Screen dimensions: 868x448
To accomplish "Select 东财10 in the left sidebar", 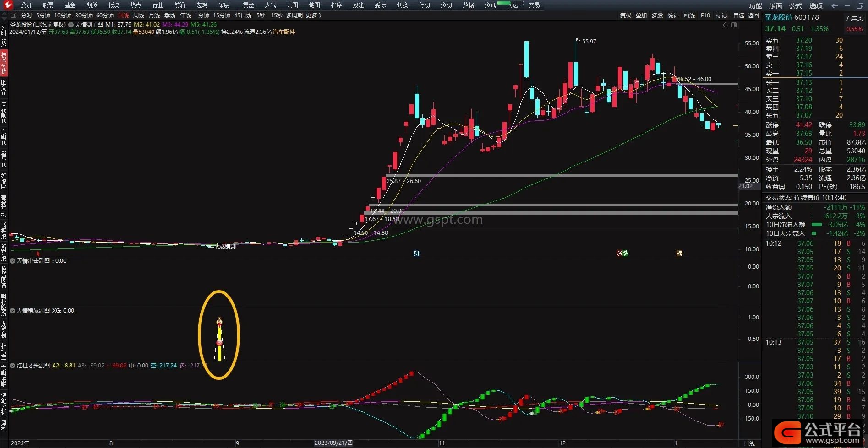I will pyautogui.click(x=4, y=137).
